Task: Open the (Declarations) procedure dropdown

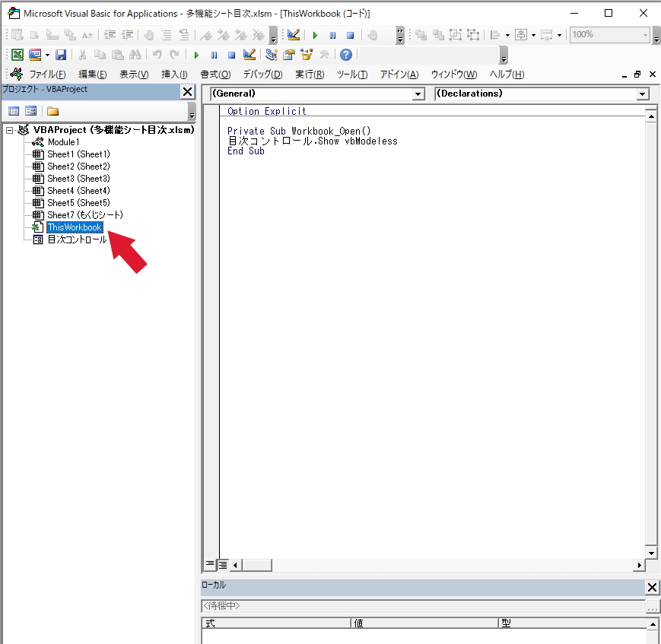Action: pyautogui.click(x=642, y=94)
